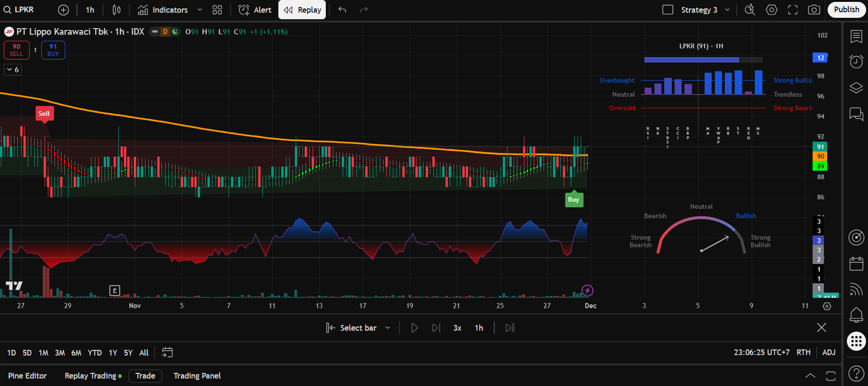Expand the Indicators favorites dropdown arrow
The height and width of the screenshot is (386, 868).
point(200,10)
